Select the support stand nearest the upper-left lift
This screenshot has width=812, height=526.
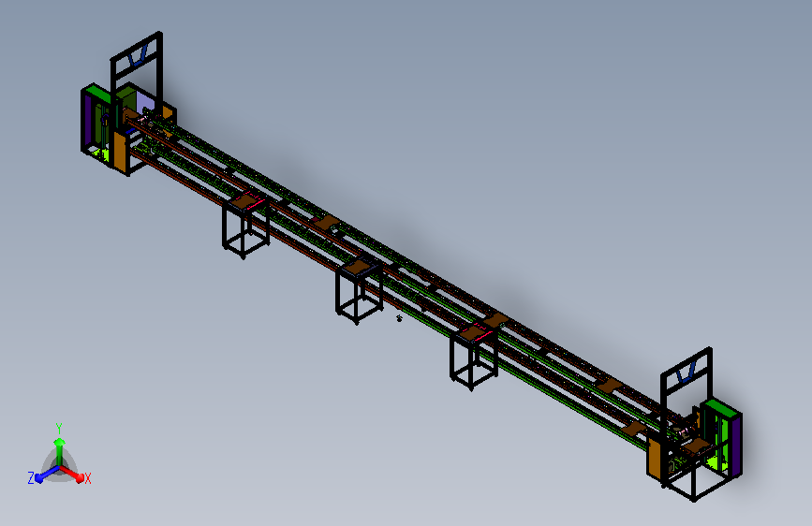[245, 226]
